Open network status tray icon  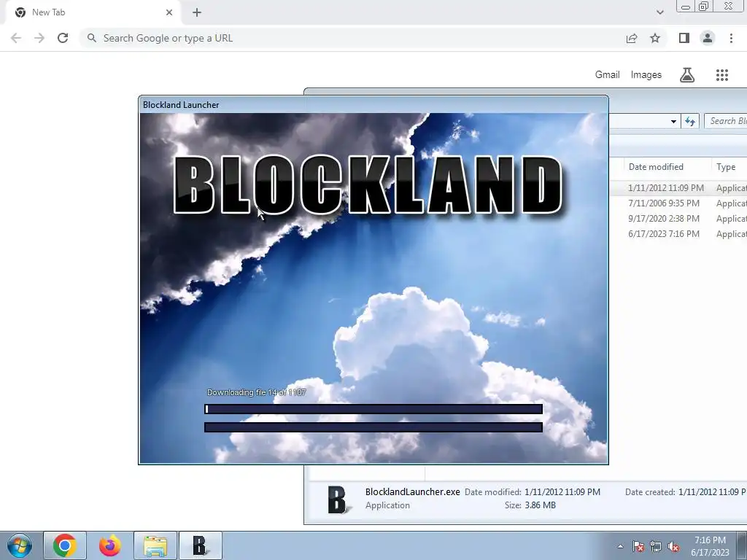click(x=656, y=546)
